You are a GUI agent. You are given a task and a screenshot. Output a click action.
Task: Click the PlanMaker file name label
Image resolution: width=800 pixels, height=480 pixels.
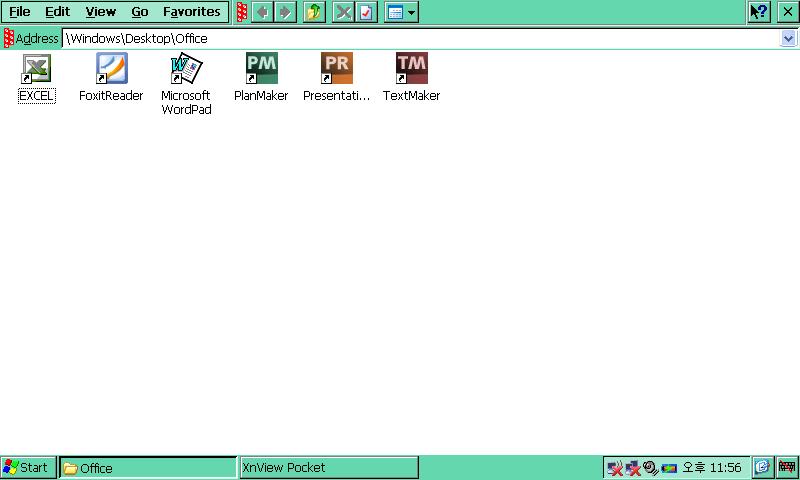click(x=261, y=96)
